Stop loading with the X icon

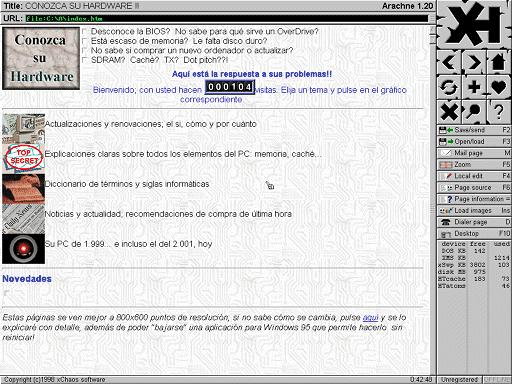(x=449, y=112)
